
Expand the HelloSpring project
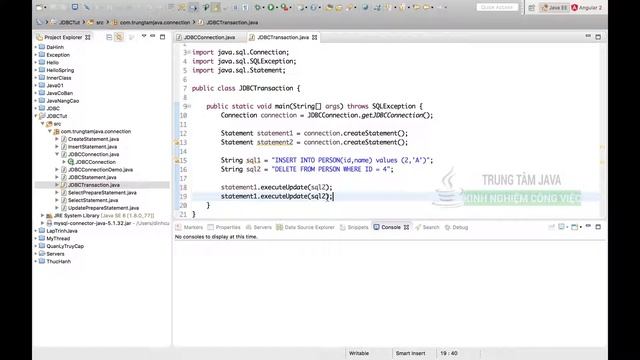[36, 70]
